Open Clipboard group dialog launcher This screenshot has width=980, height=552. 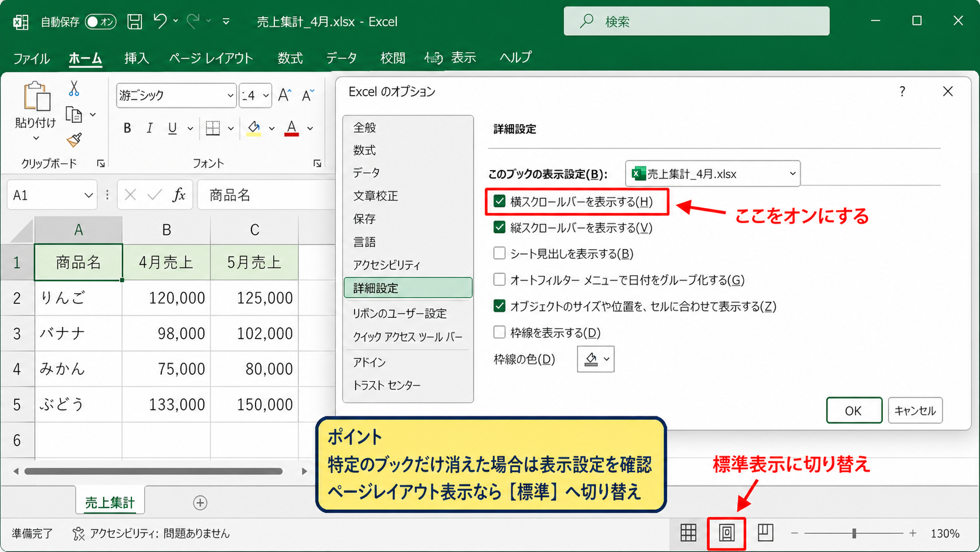(101, 164)
